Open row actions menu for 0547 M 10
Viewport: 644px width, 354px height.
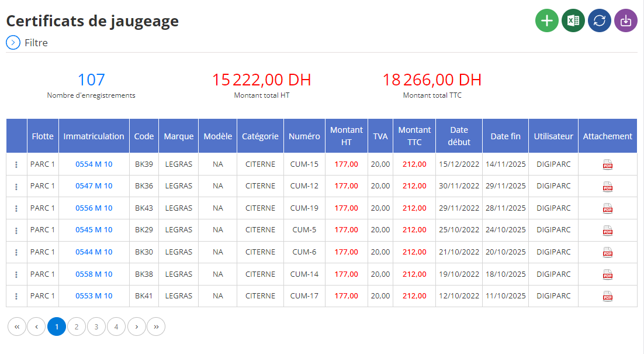point(16,186)
